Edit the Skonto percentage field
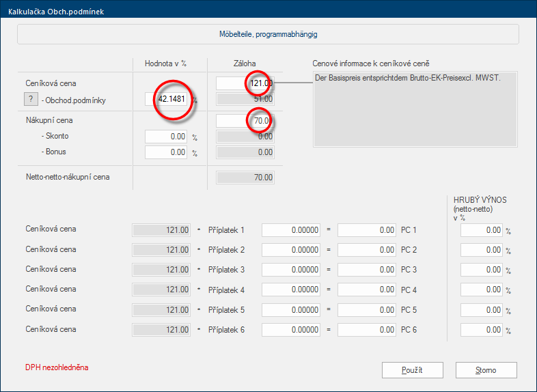This screenshot has width=537, height=392. [x=166, y=137]
